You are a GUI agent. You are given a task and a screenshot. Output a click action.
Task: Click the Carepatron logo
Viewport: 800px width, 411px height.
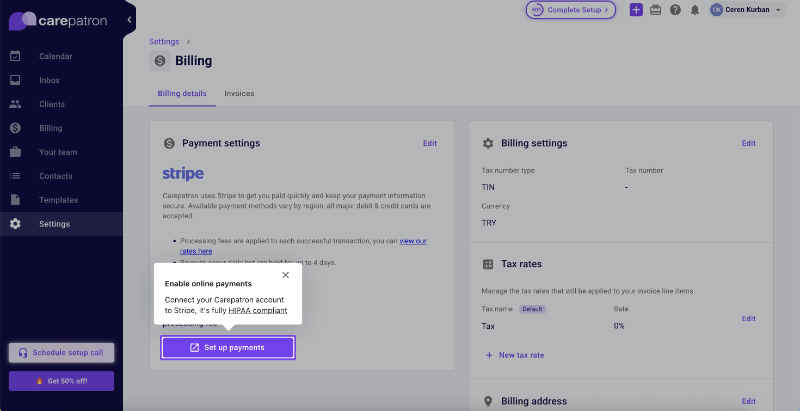pos(58,21)
